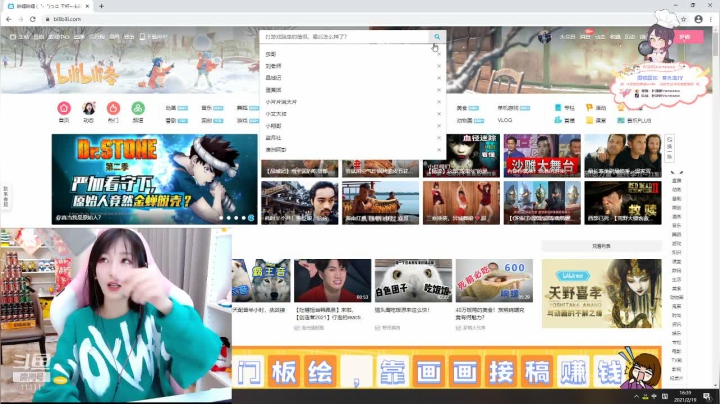Select 小艾大叔 search history entry
Screen dimensions: 720x404
point(276,114)
